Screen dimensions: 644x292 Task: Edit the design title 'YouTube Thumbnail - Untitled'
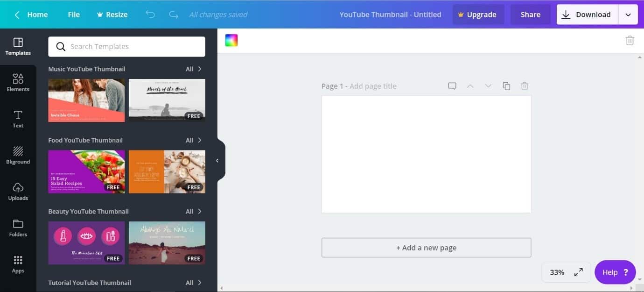390,14
